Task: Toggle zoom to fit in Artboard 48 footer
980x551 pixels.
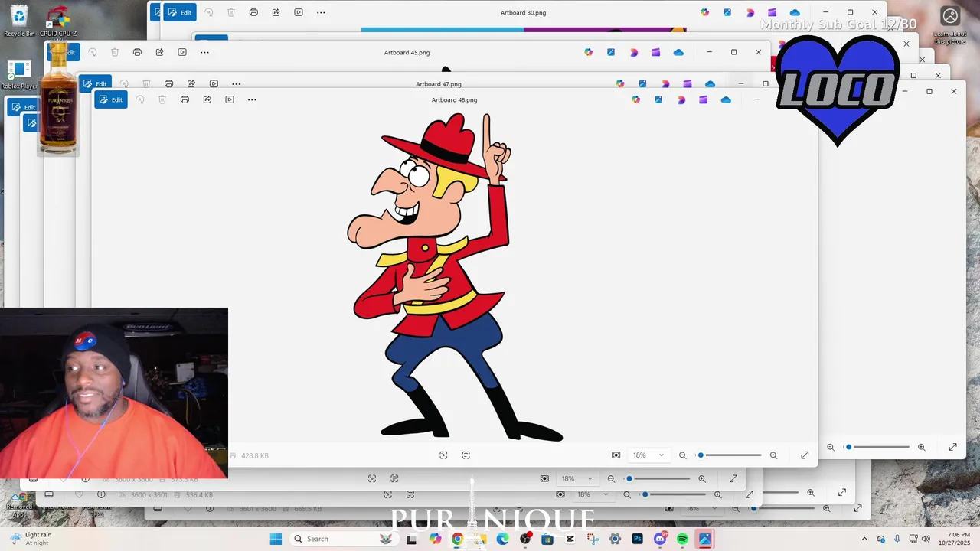Action: [x=616, y=455]
